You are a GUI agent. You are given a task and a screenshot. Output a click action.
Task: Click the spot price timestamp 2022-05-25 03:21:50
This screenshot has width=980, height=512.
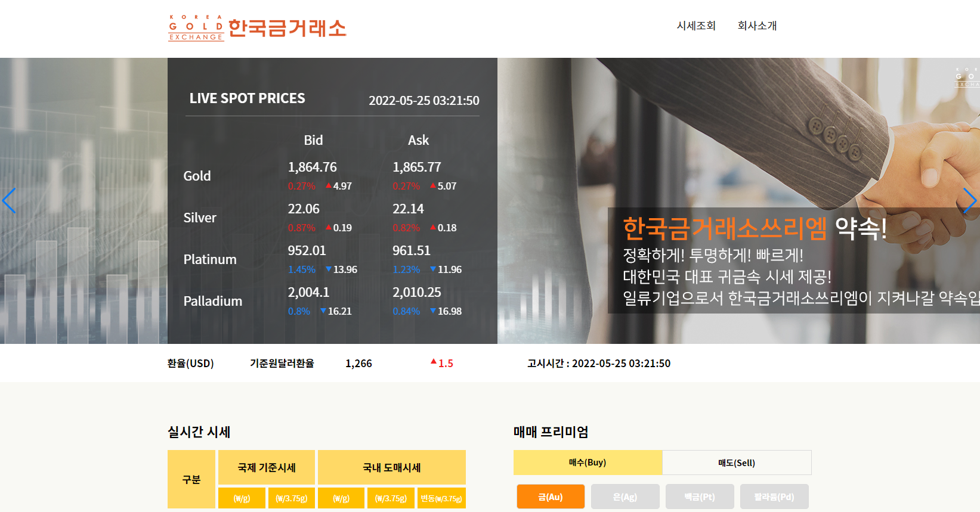coord(424,101)
